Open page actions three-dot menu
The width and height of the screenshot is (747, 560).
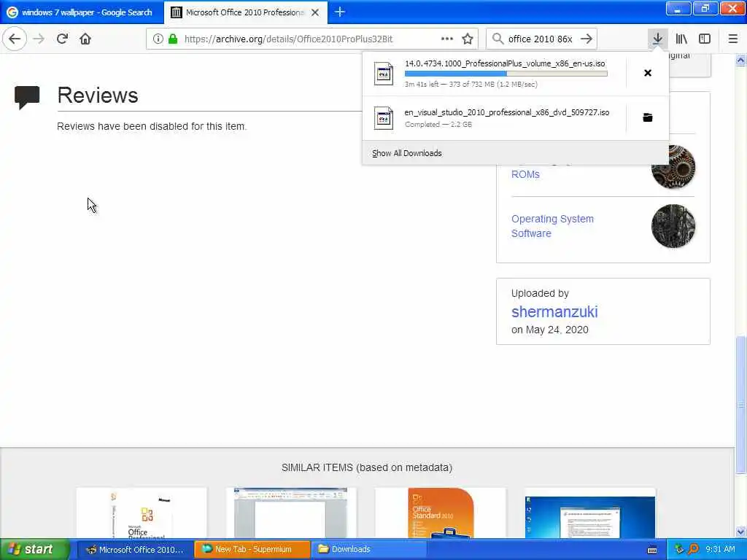(x=447, y=39)
